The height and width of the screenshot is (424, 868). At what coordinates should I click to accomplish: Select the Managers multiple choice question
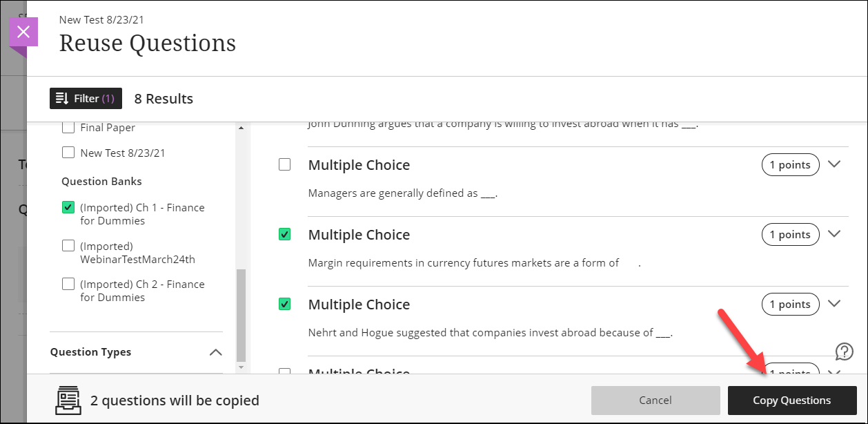point(284,165)
